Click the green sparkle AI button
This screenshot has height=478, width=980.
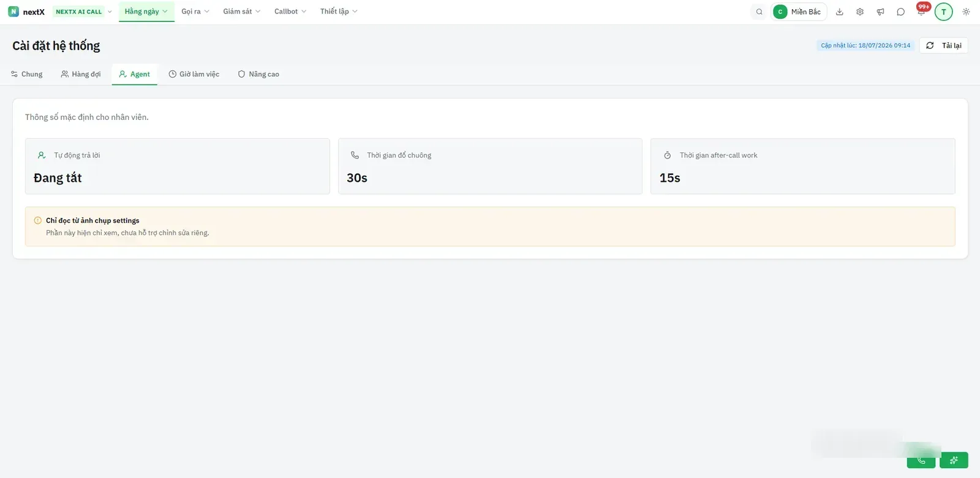954,460
